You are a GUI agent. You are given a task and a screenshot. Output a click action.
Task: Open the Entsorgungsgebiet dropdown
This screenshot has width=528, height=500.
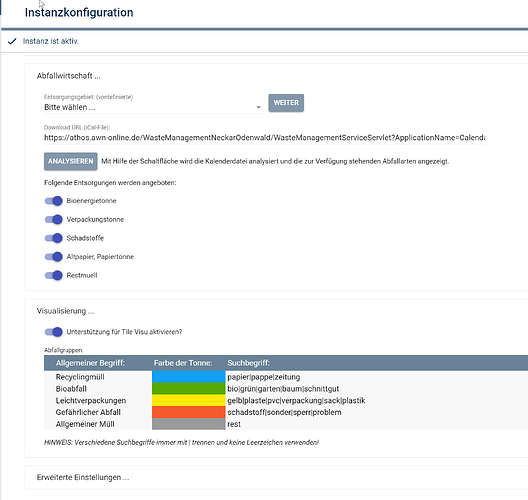point(154,107)
